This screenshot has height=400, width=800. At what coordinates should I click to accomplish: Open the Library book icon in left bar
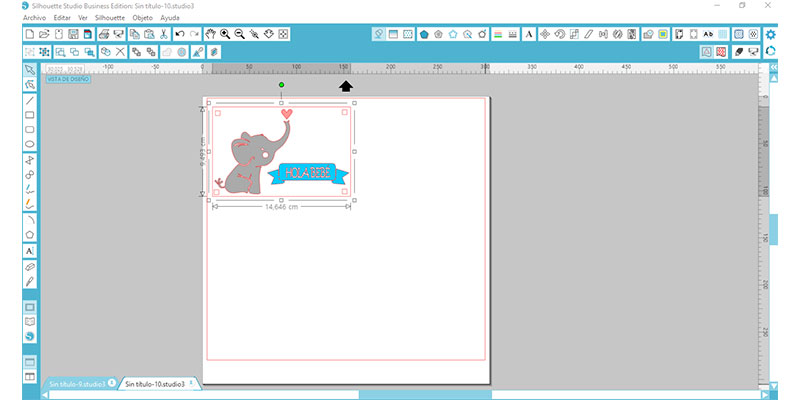[x=30, y=321]
